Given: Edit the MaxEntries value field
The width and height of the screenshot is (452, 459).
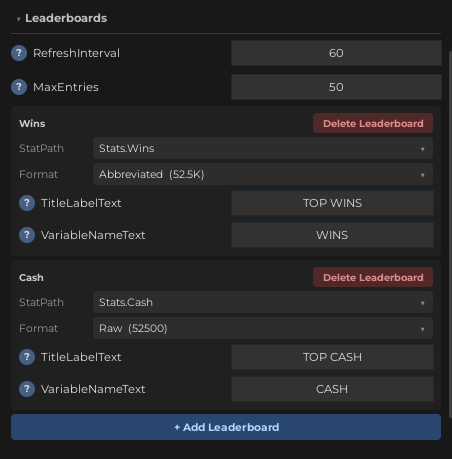Looking at the screenshot, I should pos(336,87).
